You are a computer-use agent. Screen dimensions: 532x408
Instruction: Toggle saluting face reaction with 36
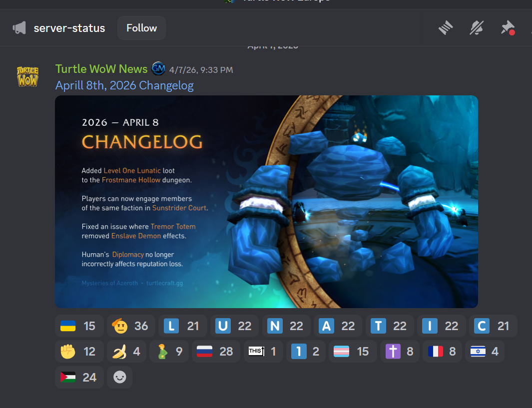[131, 326]
